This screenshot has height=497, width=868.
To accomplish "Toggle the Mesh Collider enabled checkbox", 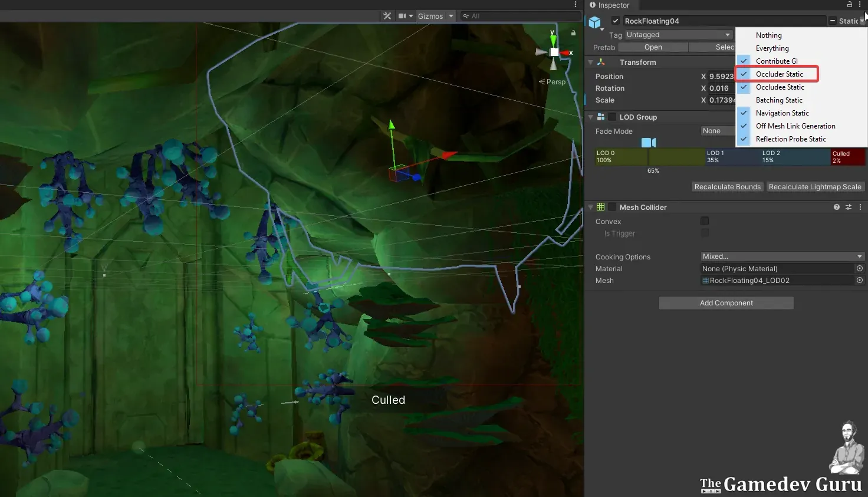I will click(x=612, y=207).
